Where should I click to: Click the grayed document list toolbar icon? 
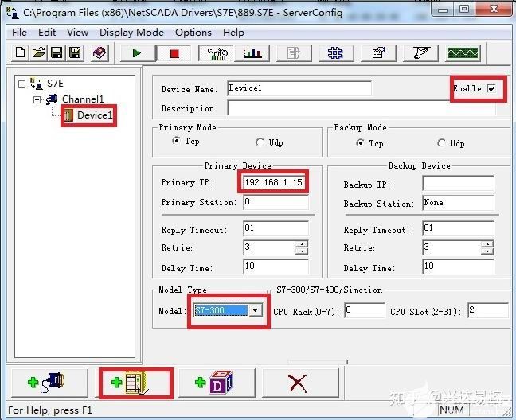pos(294,53)
